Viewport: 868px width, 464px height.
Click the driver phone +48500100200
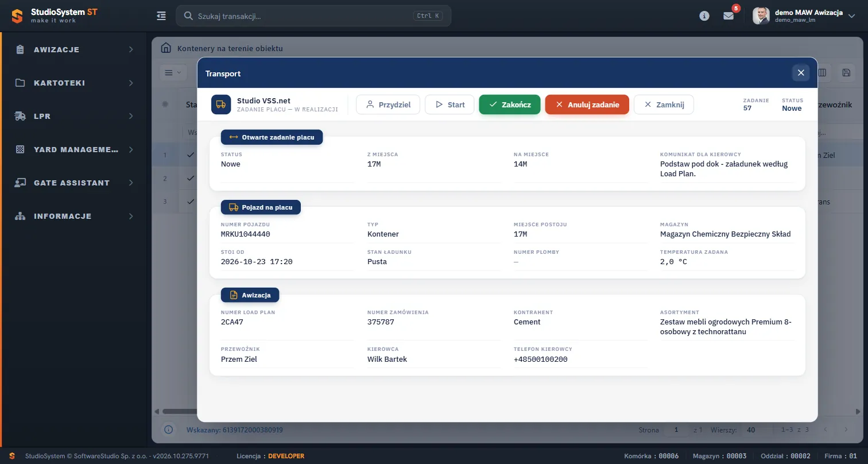(541, 359)
